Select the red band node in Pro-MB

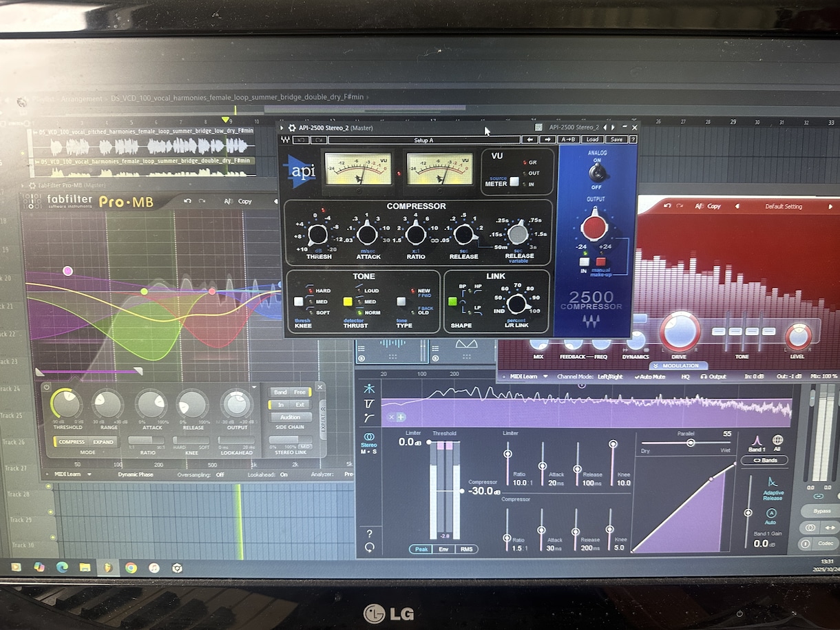[x=212, y=291]
